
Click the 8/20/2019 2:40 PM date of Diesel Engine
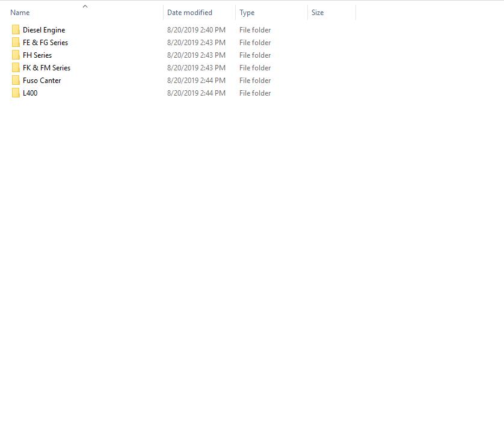196,30
